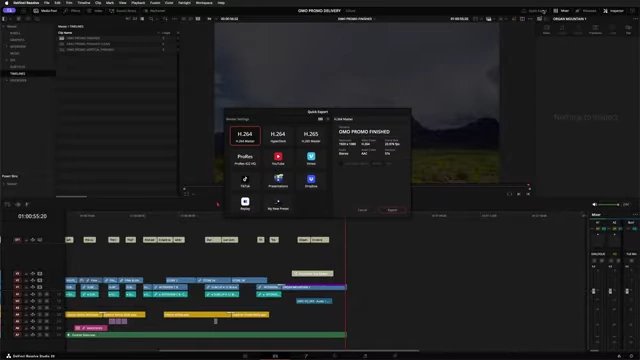Toggle auto select on track A2
This screenshot has width=640, height=360.
tap(33, 301)
